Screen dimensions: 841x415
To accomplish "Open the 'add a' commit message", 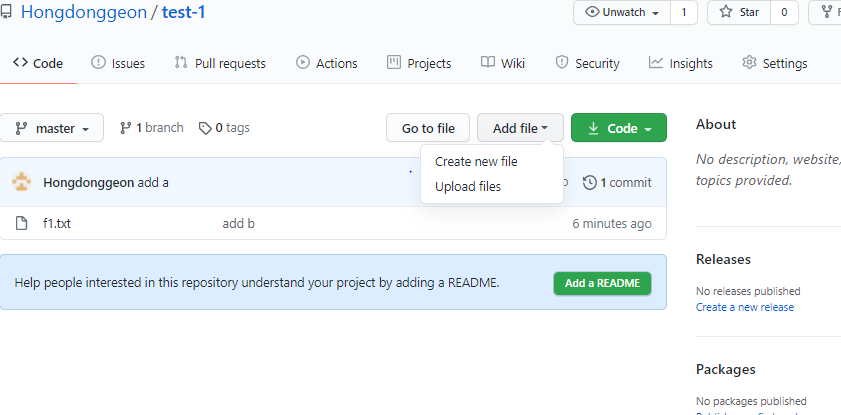I will [153, 182].
